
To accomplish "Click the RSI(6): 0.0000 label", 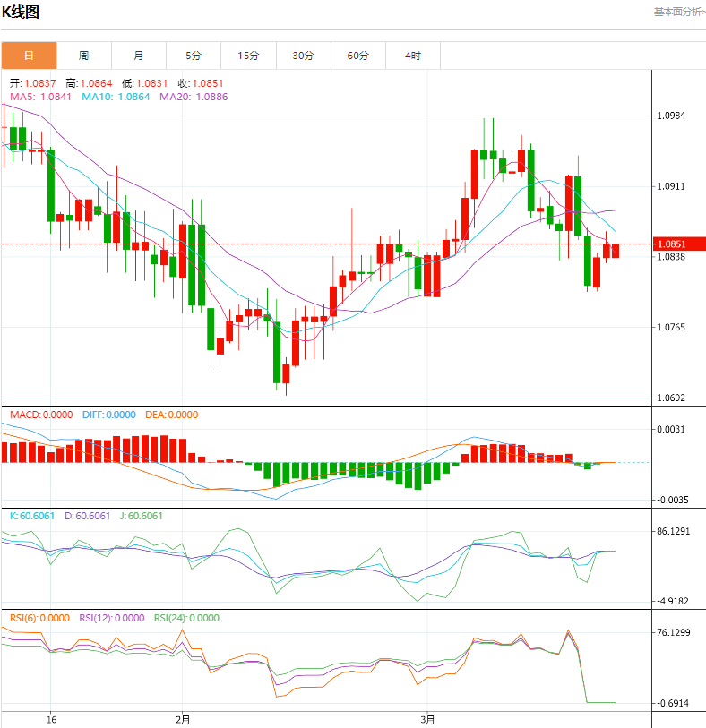I will [39, 618].
